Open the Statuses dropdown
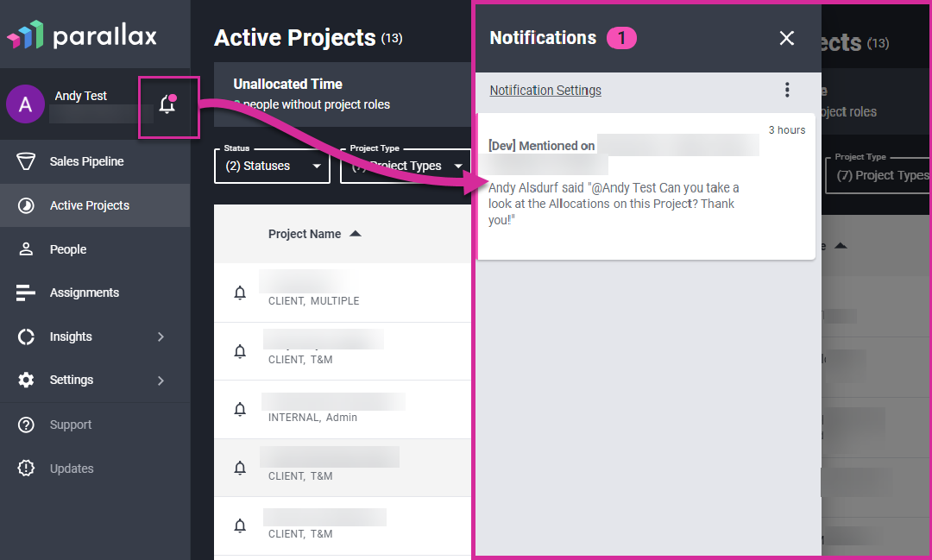The height and width of the screenshot is (560, 932). (272, 166)
